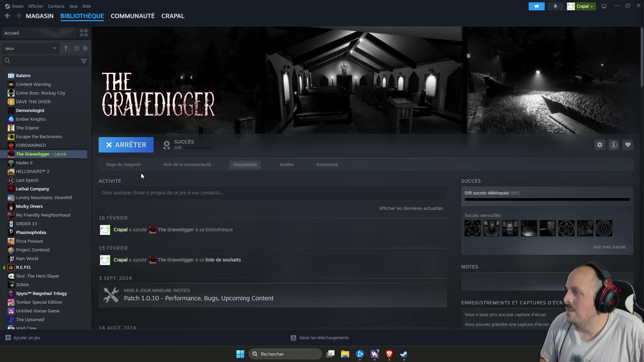Open Page du magasin link
The width and height of the screenshot is (644, 362).
pos(123,164)
